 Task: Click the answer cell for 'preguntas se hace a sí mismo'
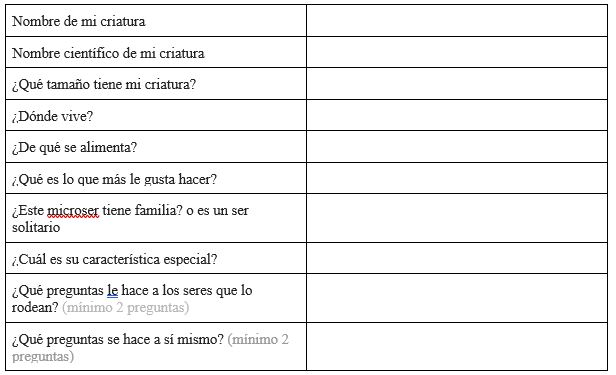coord(457,347)
